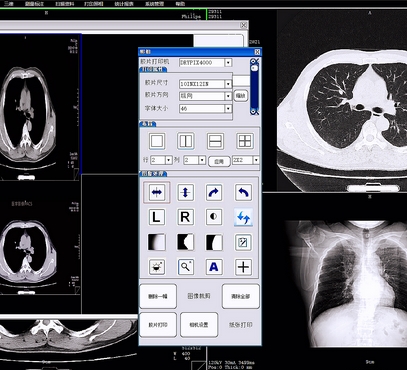The width and height of the screenshot is (407, 370).
Task: Select the text annotation A tool
Action: click(214, 267)
